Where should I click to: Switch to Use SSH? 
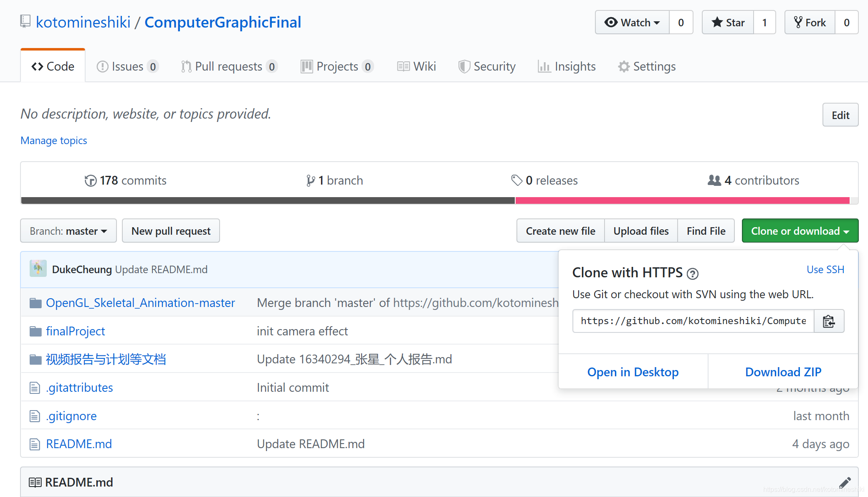pyautogui.click(x=825, y=270)
